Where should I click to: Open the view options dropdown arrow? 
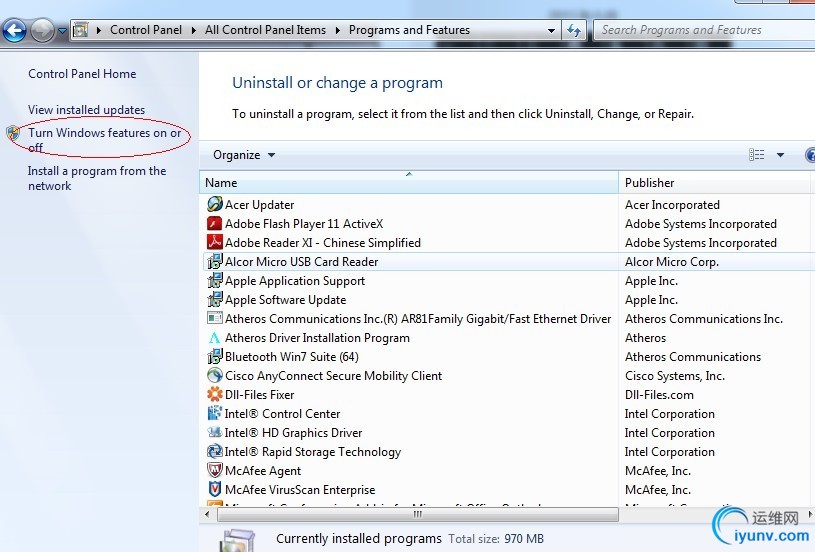780,155
